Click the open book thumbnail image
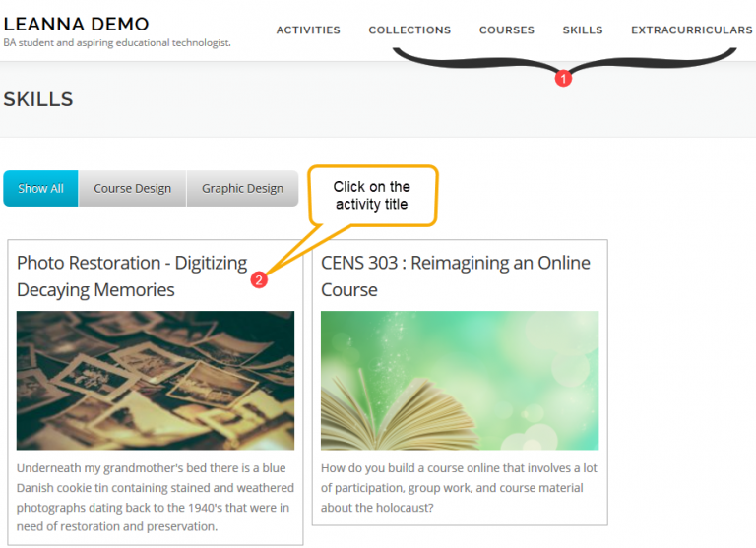This screenshot has width=756, height=548. pyautogui.click(x=460, y=381)
